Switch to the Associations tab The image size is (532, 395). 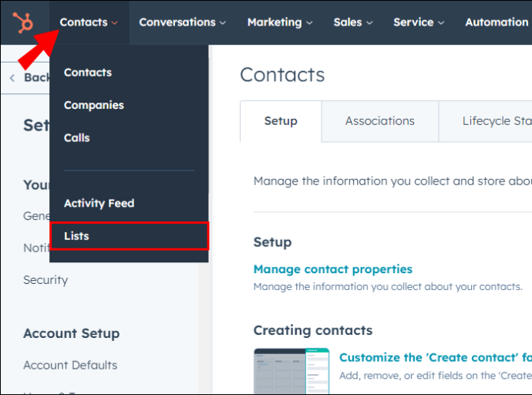(x=379, y=121)
